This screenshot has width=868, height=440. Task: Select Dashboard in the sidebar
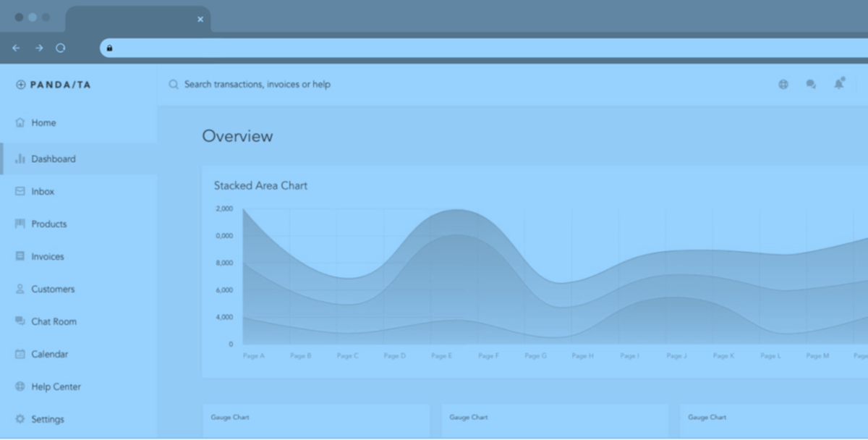click(x=79, y=159)
